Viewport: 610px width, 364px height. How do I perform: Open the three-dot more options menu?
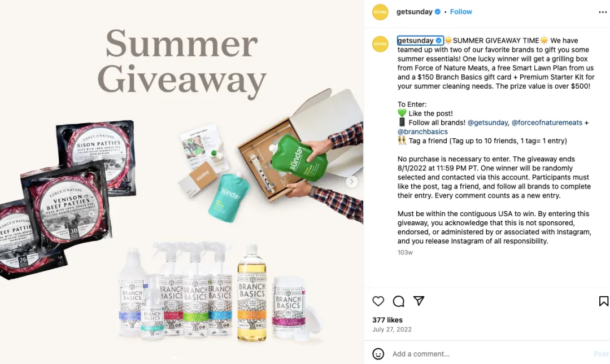[x=603, y=12]
